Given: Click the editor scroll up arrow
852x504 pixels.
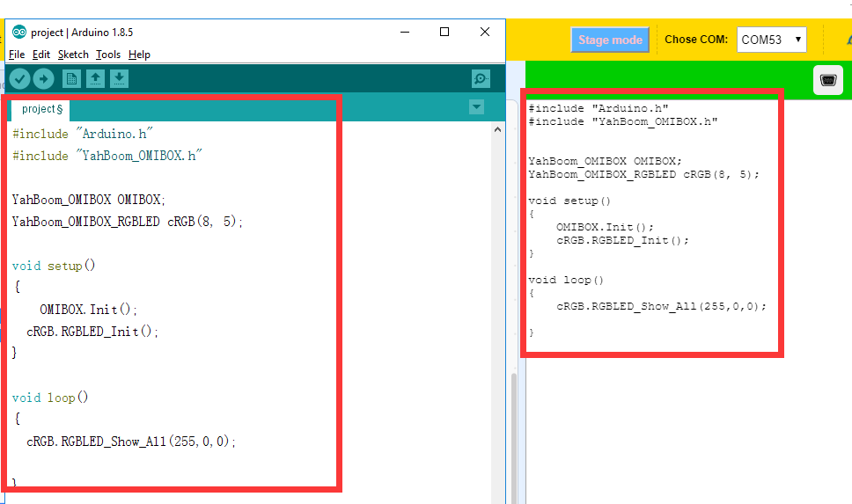Looking at the screenshot, I should point(497,130).
